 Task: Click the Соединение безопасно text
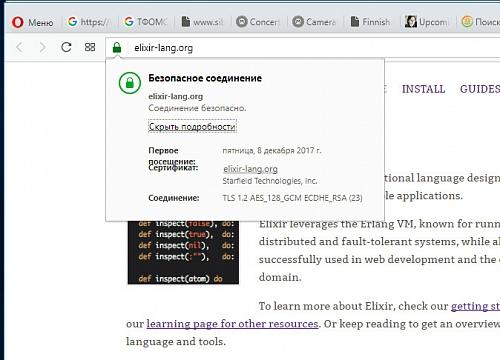[x=197, y=108]
